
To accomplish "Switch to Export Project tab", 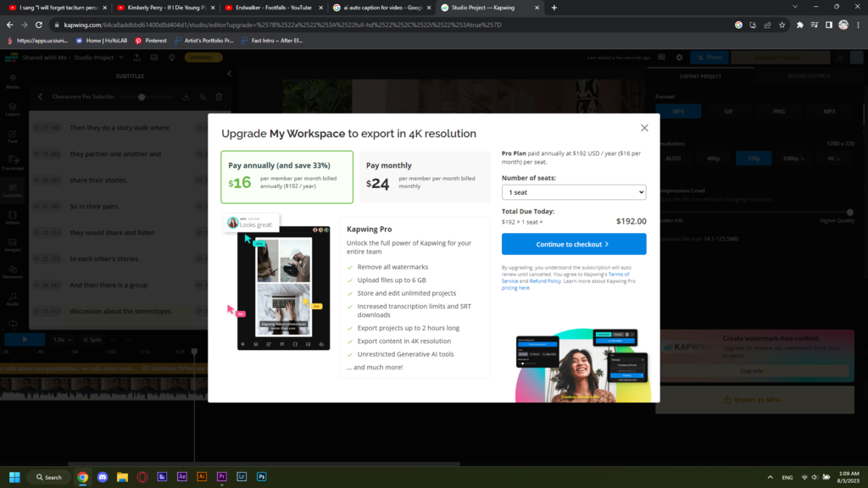I will (700, 76).
